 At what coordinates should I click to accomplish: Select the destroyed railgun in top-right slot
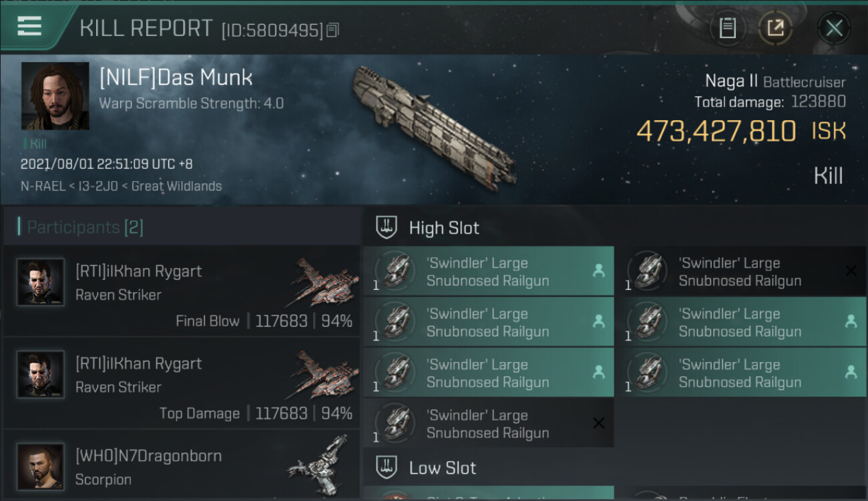[740, 271]
